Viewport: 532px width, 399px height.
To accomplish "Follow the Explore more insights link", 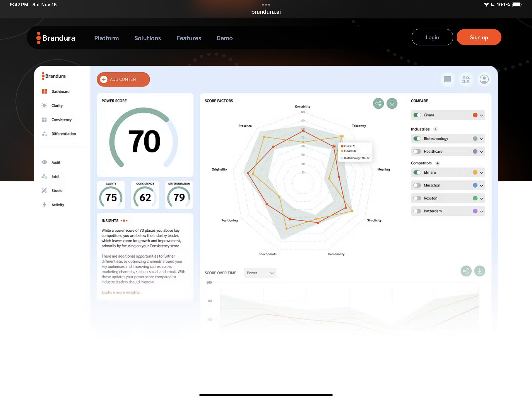I will coord(121,292).
